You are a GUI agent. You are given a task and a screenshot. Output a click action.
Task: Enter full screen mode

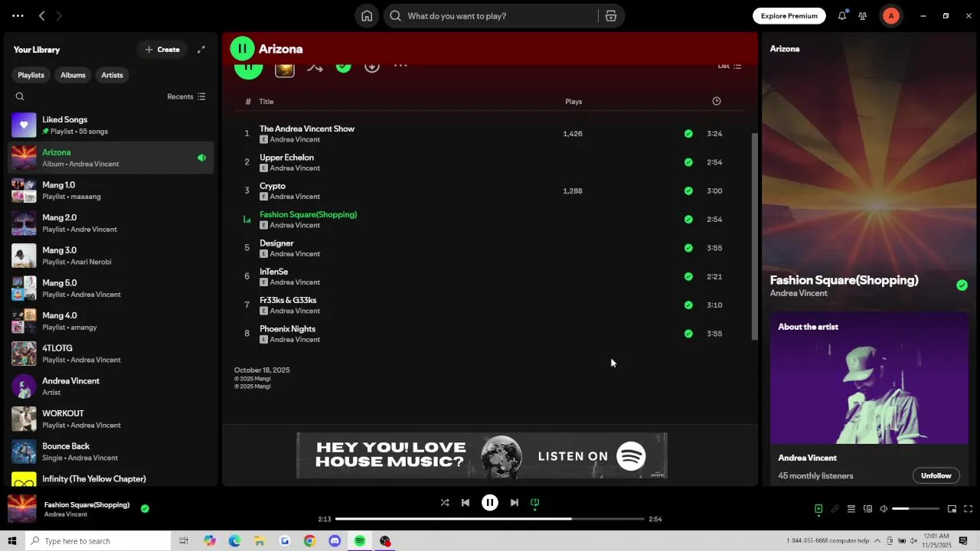click(x=969, y=509)
